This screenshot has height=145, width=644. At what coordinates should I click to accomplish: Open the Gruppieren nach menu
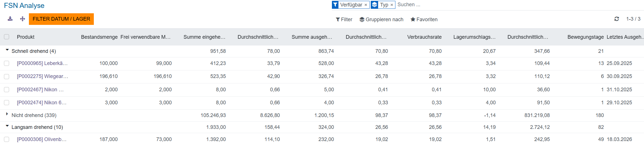[382, 20]
